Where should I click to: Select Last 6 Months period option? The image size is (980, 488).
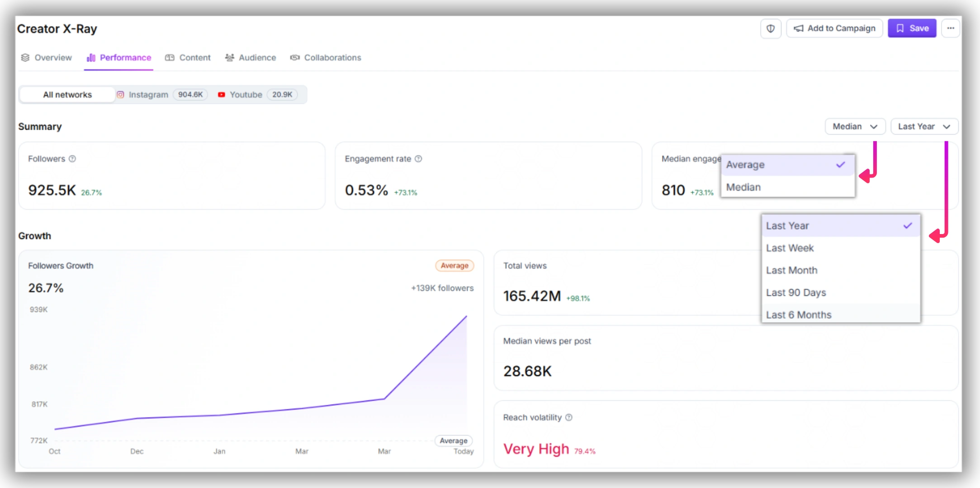coord(841,314)
